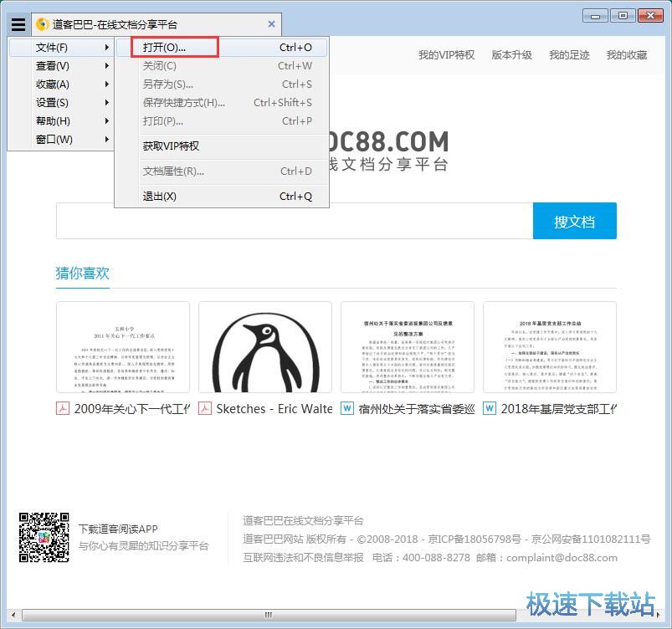Open the hamburger menu icon
Viewport: 672px width, 629px height.
[18, 23]
